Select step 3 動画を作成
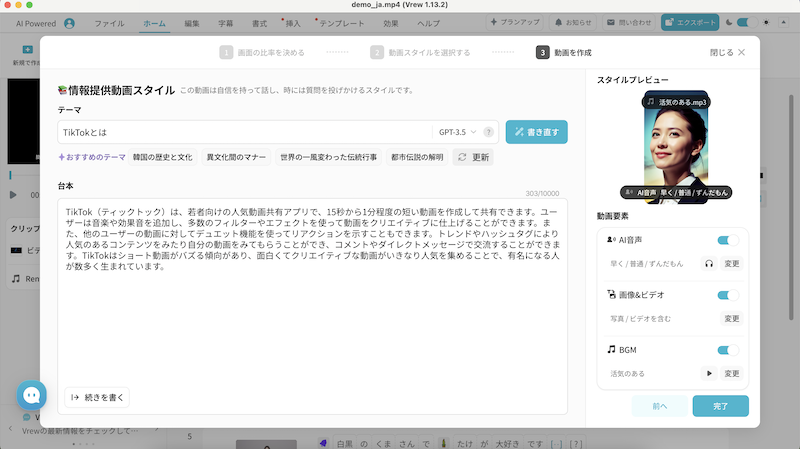The height and width of the screenshot is (449, 800). pos(564,53)
